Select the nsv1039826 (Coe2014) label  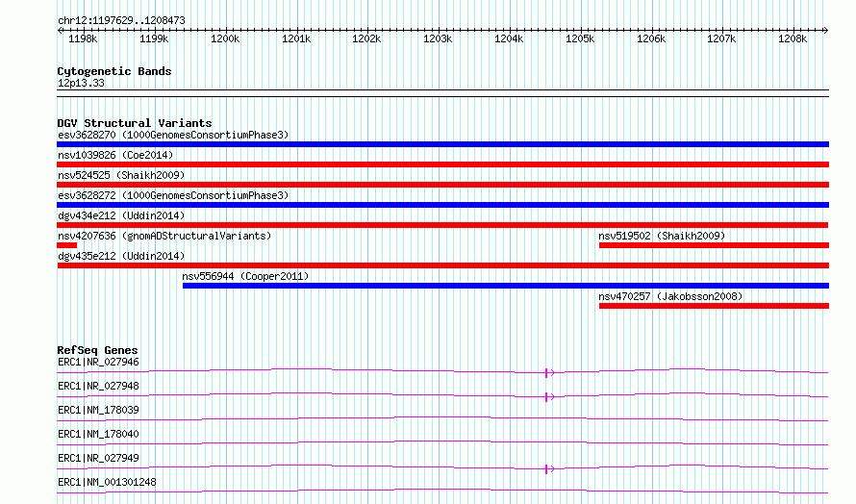[x=115, y=155]
